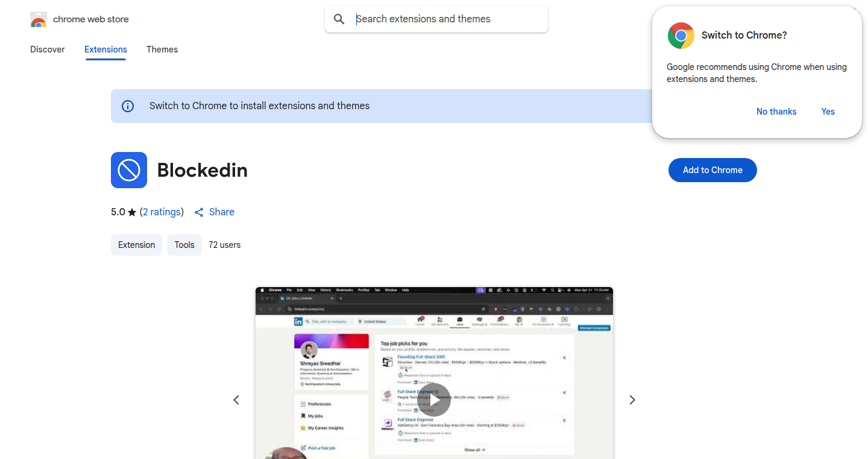This screenshot has height=459, width=868.
Task: Click the Blockedin extension icon
Action: (x=129, y=170)
